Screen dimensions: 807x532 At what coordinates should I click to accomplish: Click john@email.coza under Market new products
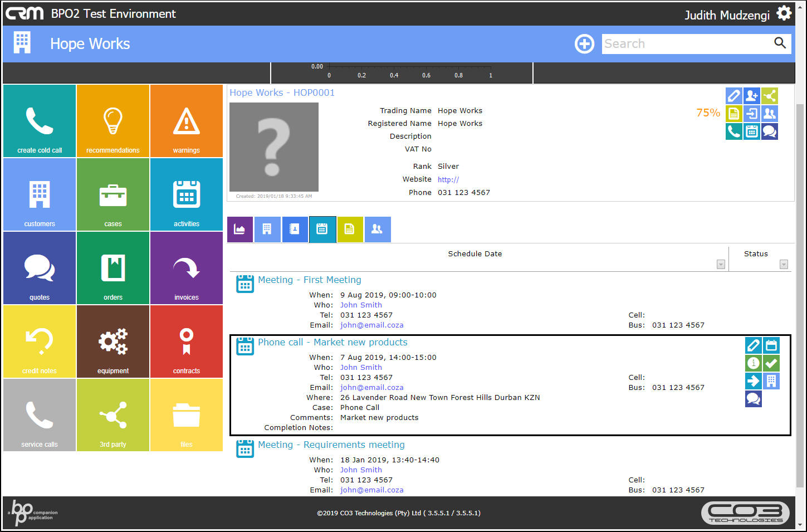click(372, 387)
